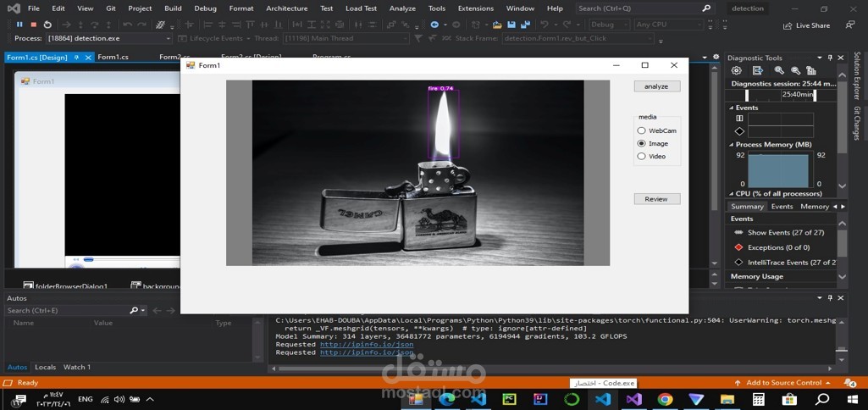Click the Search (Ctrl+Q) box
This screenshot has width=868, height=410.
pyautogui.click(x=644, y=8)
